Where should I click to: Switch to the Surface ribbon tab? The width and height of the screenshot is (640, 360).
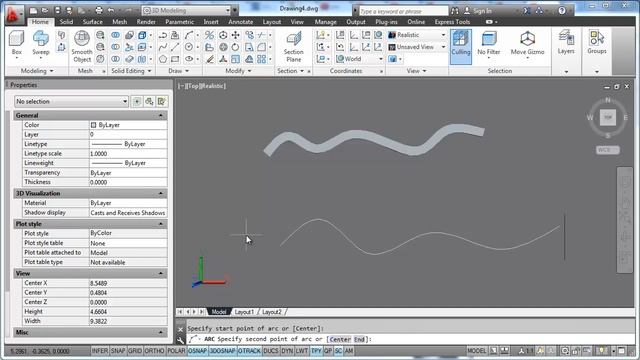(93, 22)
